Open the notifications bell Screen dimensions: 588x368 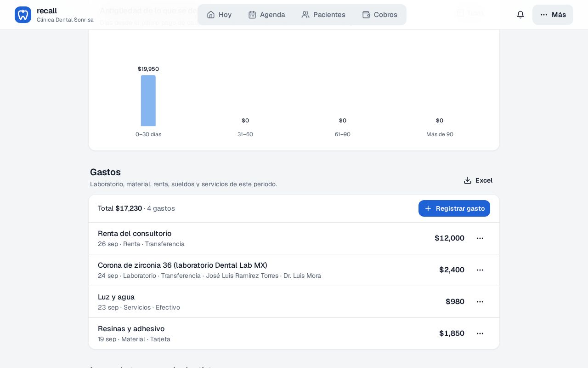coord(520,15)
